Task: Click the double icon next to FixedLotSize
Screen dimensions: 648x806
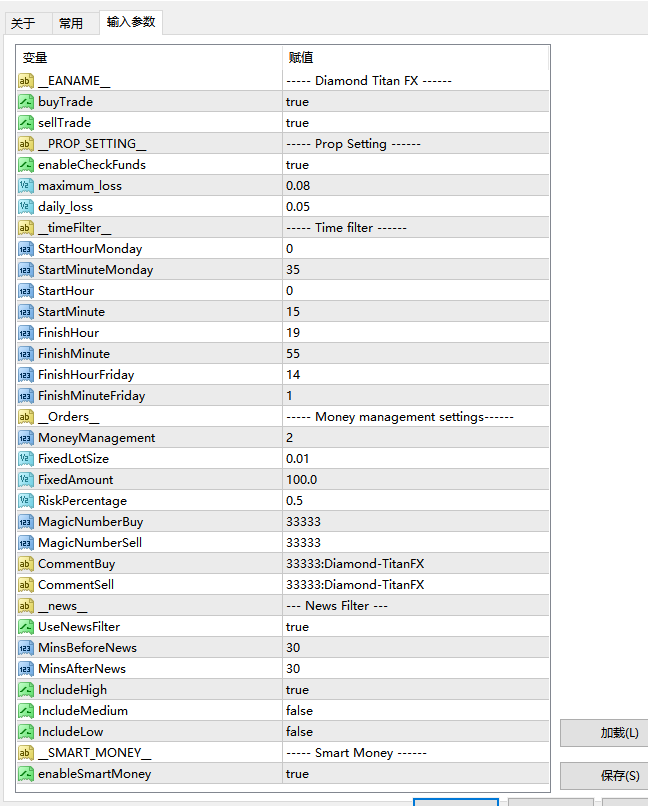Action: pos(26,459)
